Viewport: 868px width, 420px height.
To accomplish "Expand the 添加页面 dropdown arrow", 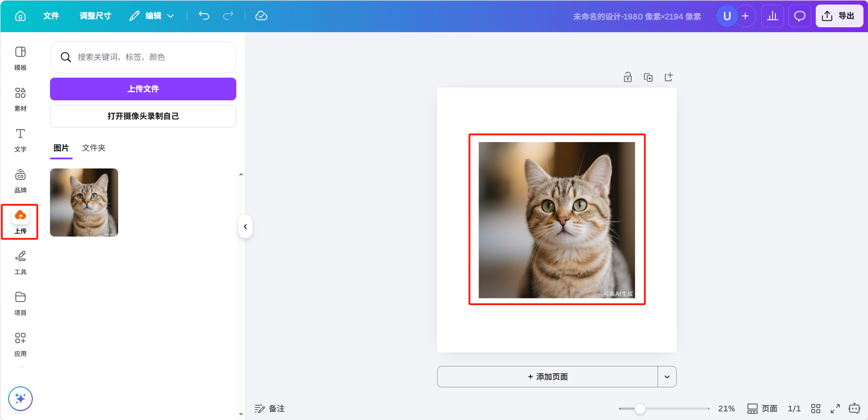I will (x=667, y=377).
